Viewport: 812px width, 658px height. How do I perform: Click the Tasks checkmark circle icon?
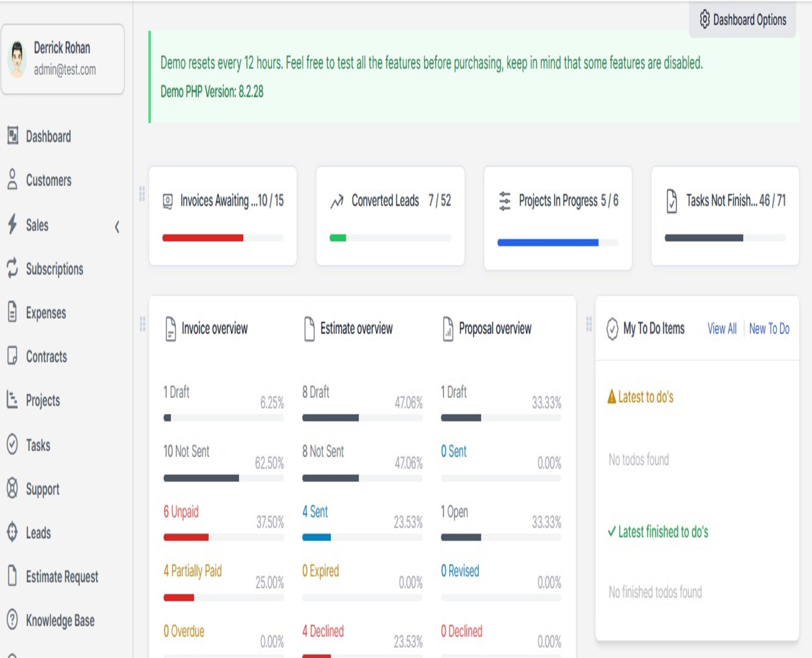pyautogui.click(x=13, y=444)
